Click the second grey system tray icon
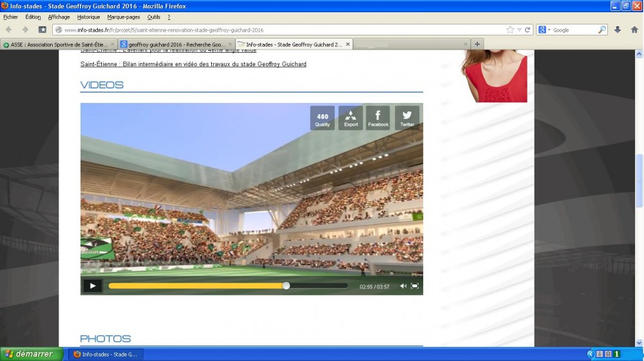Screen dimensions: 644x361 (x=609, y=354)
